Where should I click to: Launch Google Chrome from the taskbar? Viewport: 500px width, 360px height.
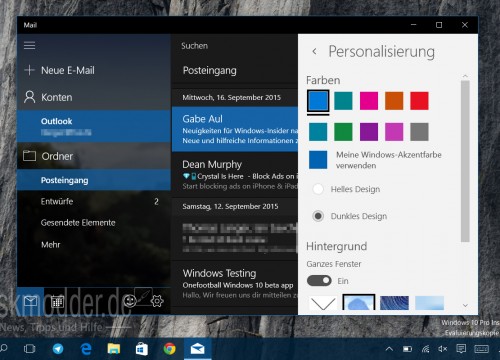point(169,349)
